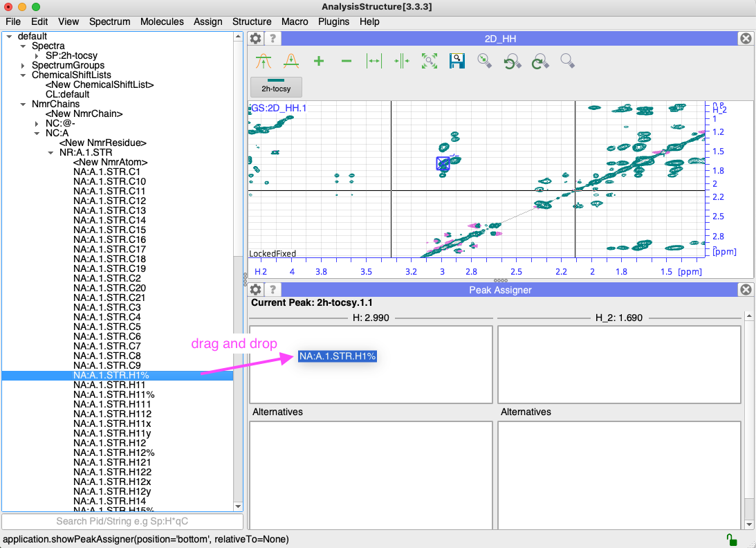Click inside the H_2: 1.690 assignment box

point(619,365)
